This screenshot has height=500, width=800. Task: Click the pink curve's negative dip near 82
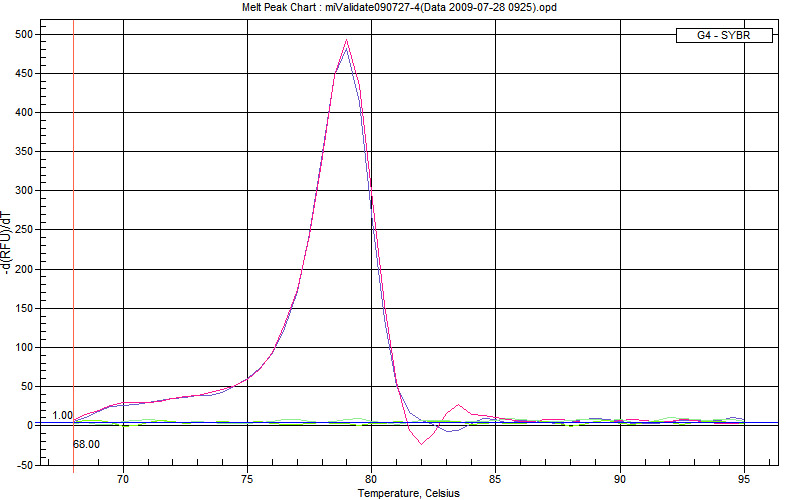[x=421, y=443]
